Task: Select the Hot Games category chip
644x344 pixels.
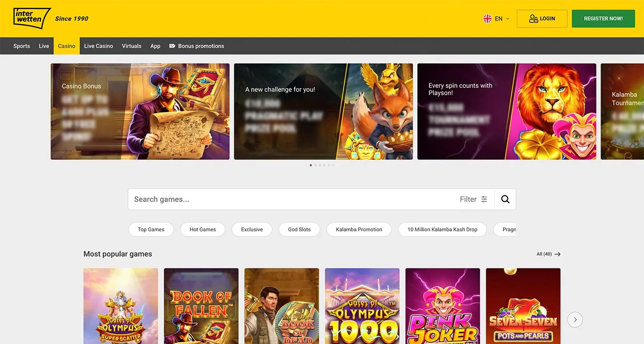Action: [203, 229]
